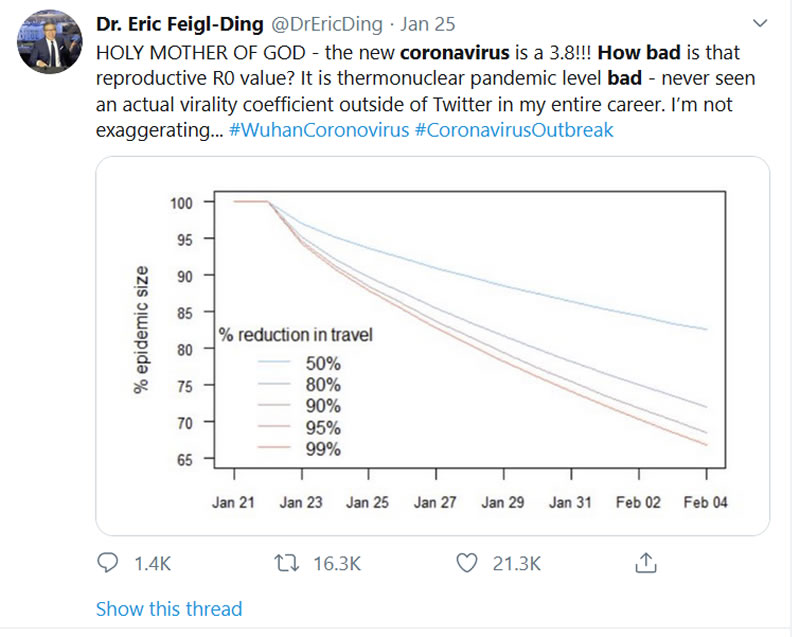Click the 16.3K retweets count

336,564
